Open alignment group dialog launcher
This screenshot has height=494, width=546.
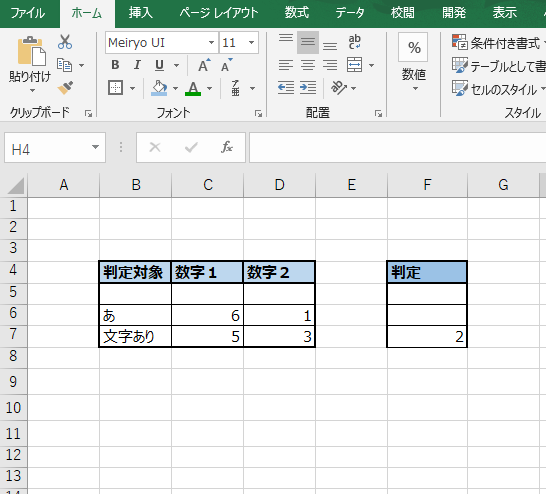[379, 113]
